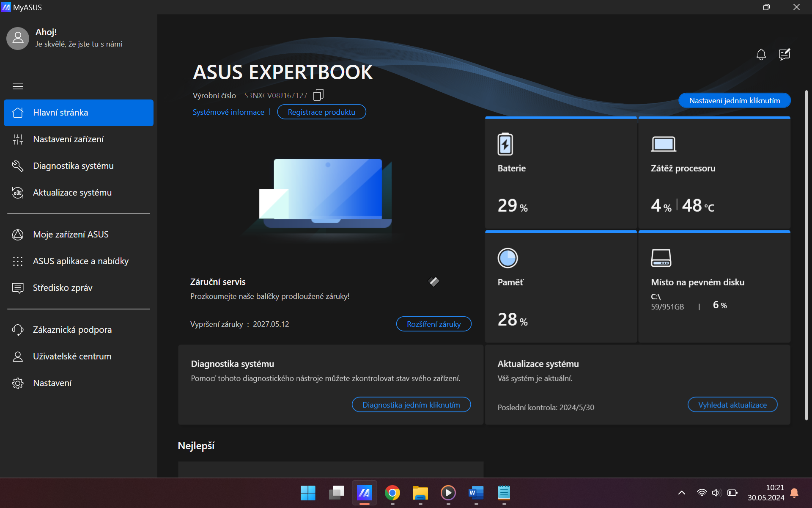Click the Paměť pie chart icon

pos(507,258)
